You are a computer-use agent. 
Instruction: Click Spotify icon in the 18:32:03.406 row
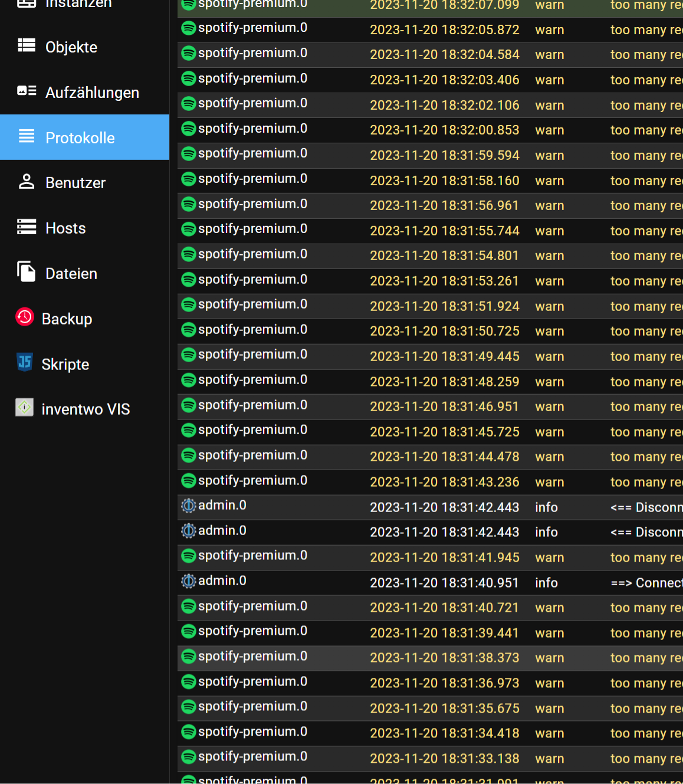pyautogui.click(x=189, y=78)
